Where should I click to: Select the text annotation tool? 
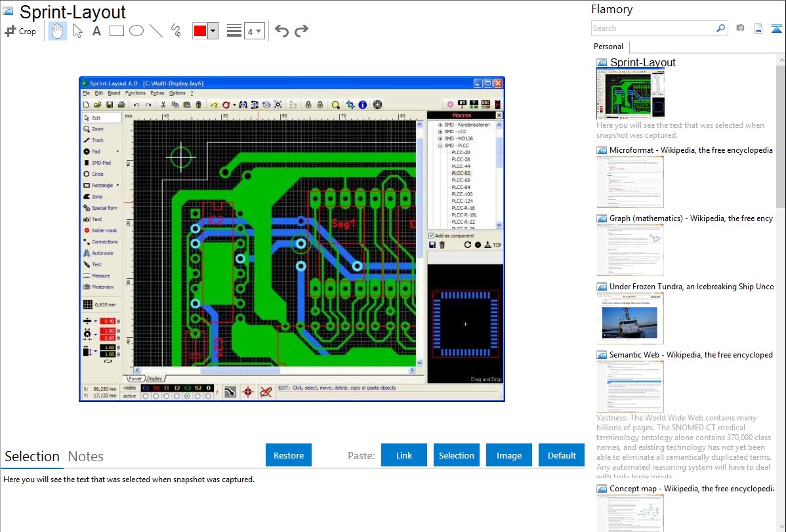click(x=96, y=31)
